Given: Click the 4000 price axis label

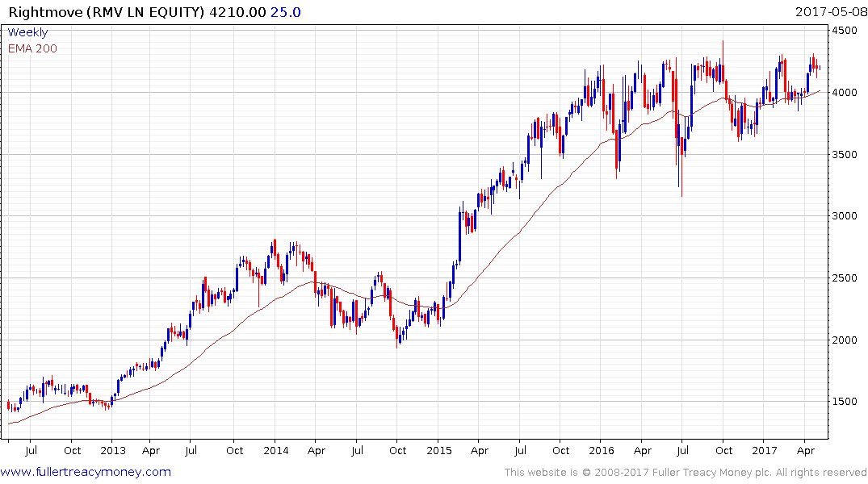Looking at the screenshot, I should pos(845,93).
